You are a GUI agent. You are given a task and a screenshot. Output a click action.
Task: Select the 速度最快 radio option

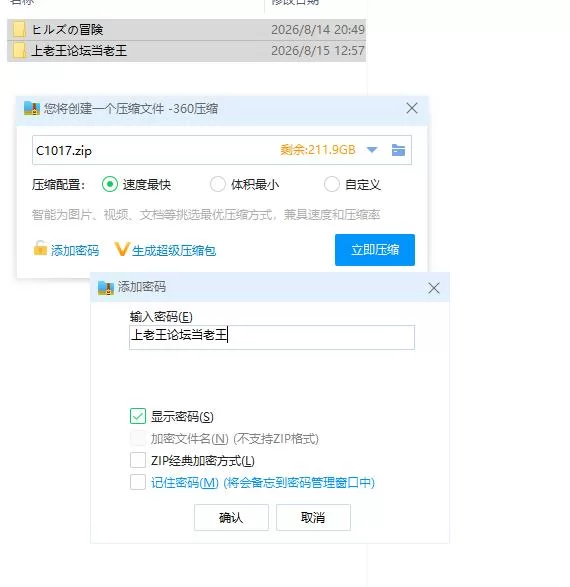click(x=110, y=184)
